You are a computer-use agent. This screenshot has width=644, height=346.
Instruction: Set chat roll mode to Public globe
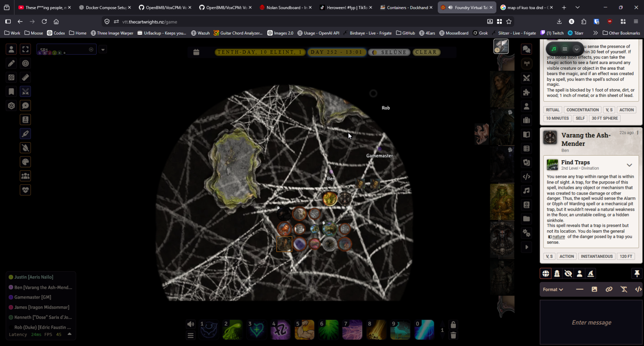coord(546,274)
